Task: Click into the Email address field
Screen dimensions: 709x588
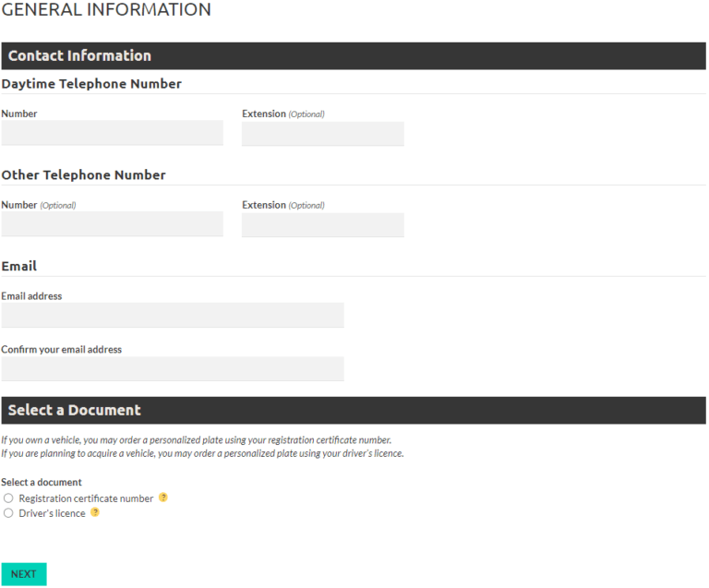Action: [173, 316]
